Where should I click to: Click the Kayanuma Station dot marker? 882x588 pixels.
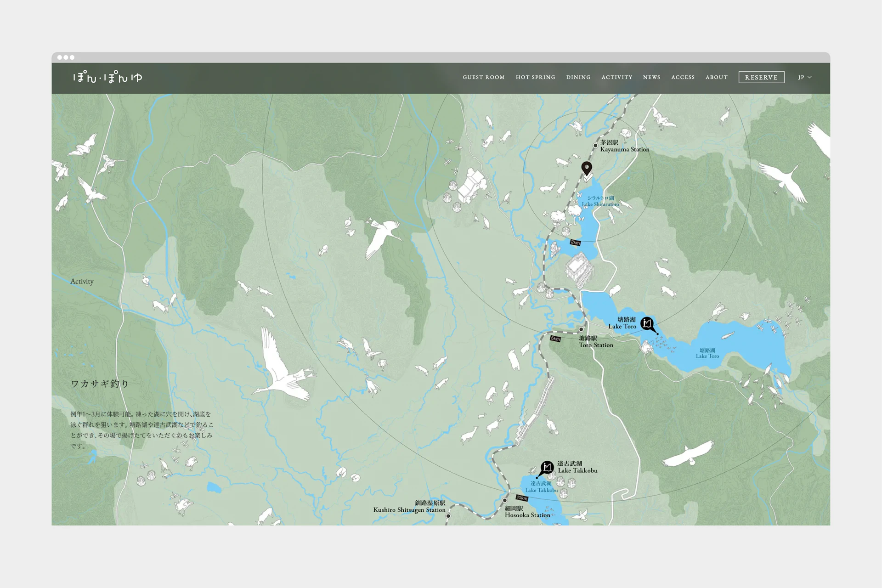point(595,146)
